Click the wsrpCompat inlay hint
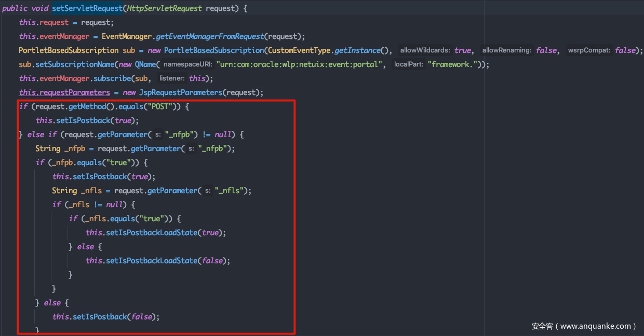Viewport: 644px width, 336px height. 589,50
